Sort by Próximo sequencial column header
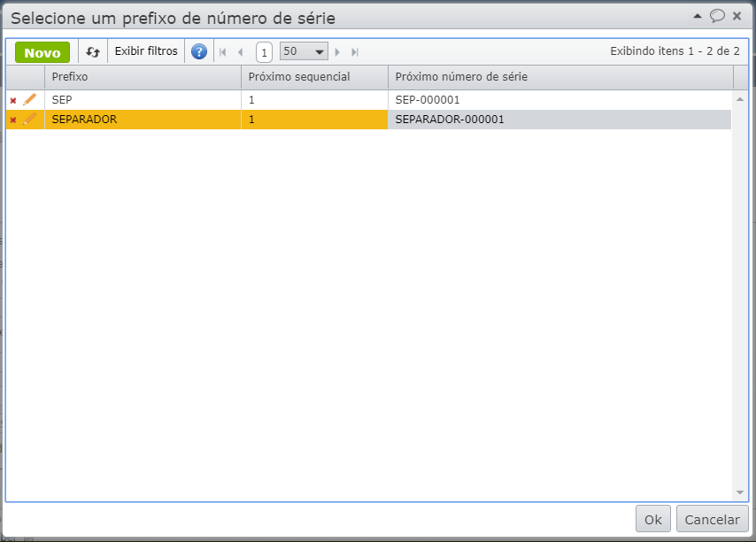This screenshot has width=756, height=542. click(x=313, y=77)
